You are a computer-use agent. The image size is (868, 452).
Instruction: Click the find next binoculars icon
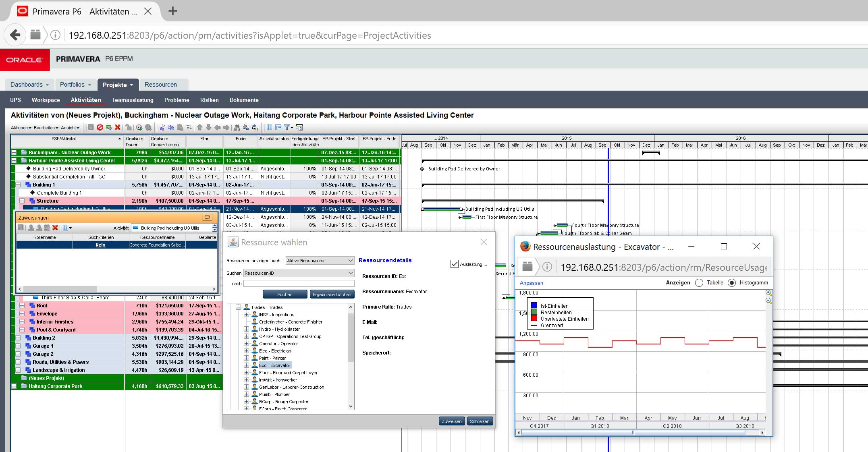point(246,127)
